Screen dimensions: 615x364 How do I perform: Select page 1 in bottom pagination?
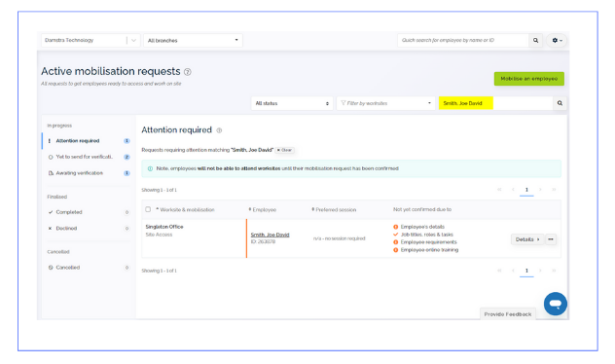click(526, 271)
